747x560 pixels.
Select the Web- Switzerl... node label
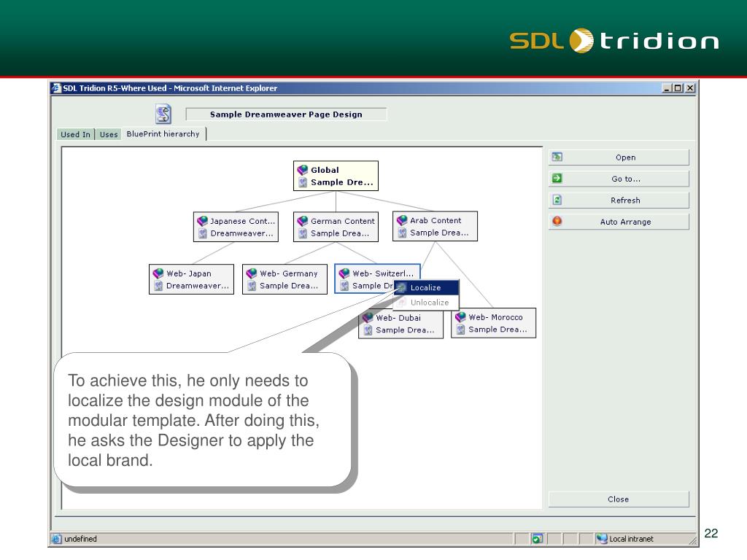pos(383,273)
